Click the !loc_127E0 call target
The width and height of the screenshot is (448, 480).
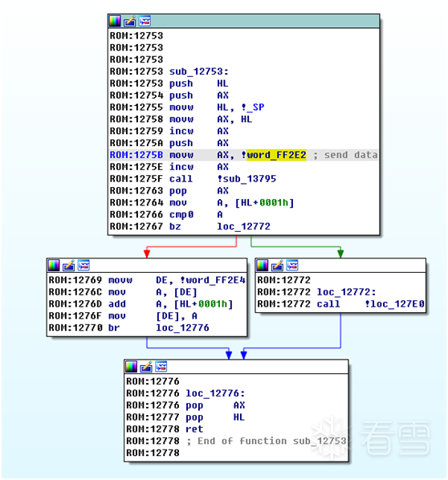(394, 304)
